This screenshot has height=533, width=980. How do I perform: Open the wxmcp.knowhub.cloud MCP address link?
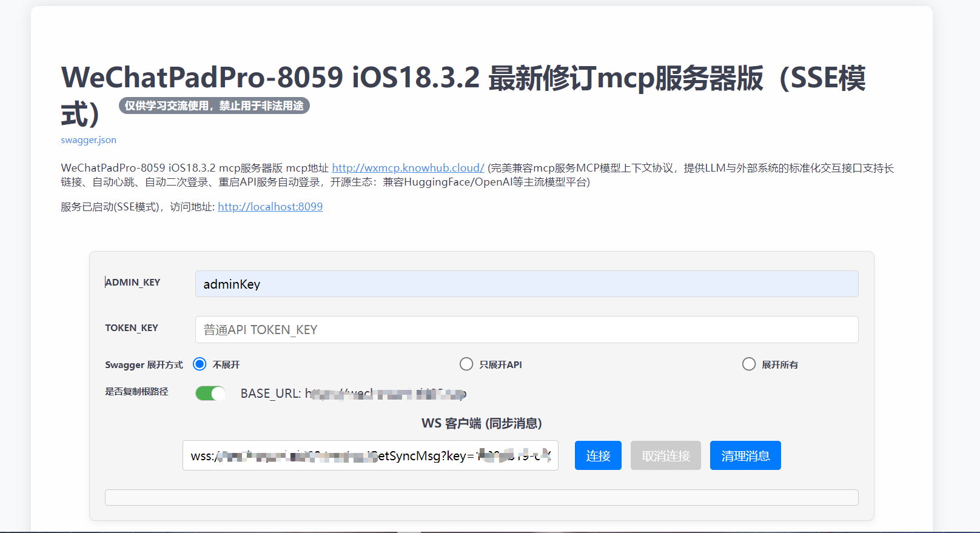click(x=408, y=168)
